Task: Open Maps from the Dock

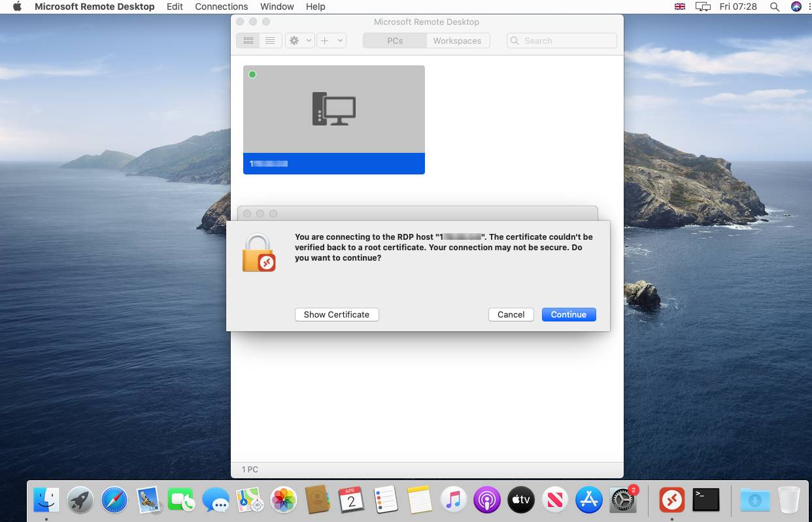Action: click(250, 500)
